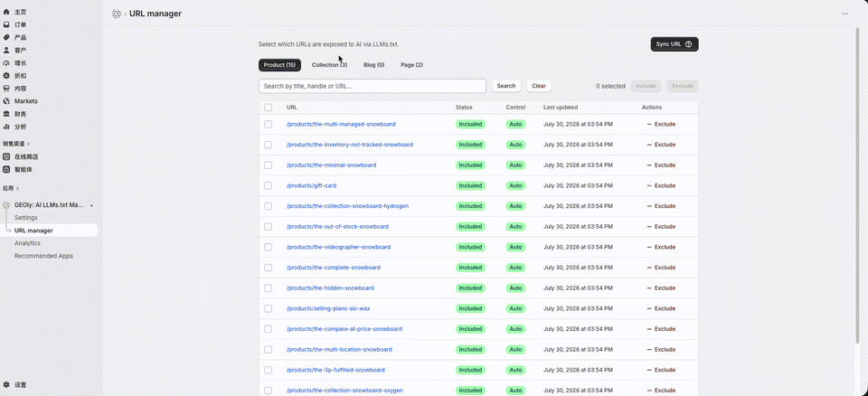Check the box for the-multi-managed-snowboard

[x=268, y=124]
